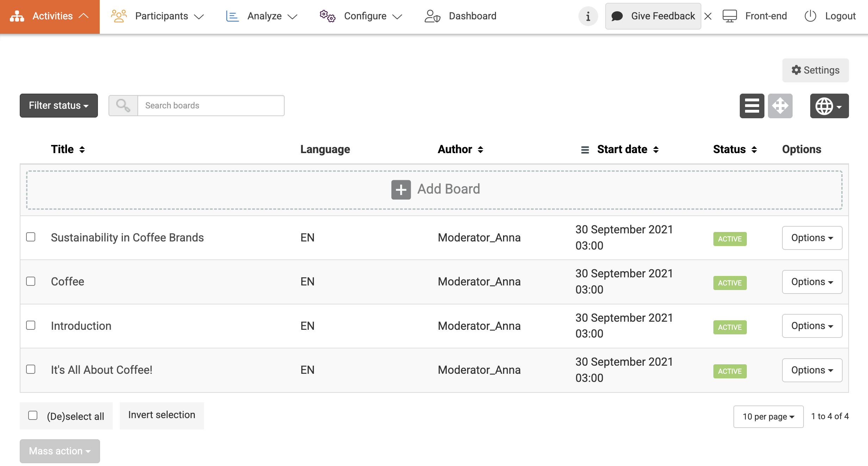Image resolution: width=868 pixels, height=466 pixels.
Task: Toggle the (De)select all checkbox
Action: point(33,416)
